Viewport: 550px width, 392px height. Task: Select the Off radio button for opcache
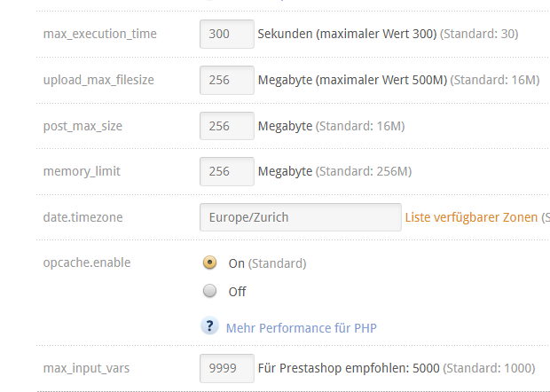(x=209, y=291)
